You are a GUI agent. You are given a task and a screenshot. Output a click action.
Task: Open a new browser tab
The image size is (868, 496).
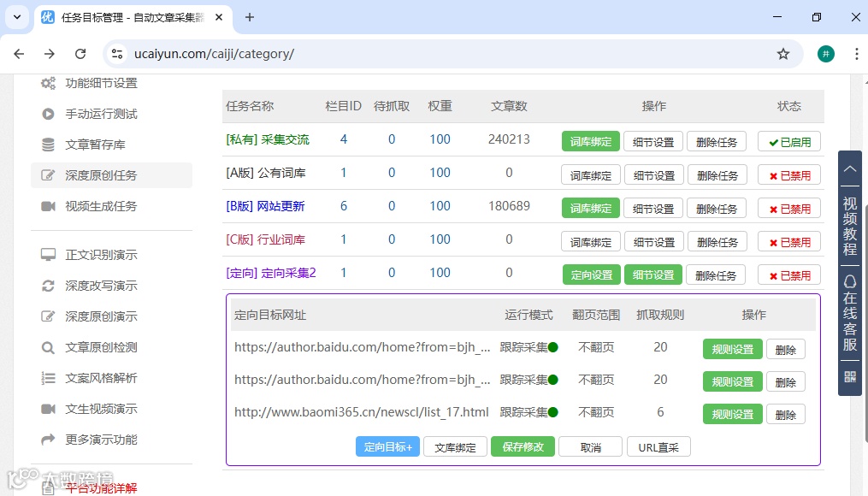click(x=250, y=17)
